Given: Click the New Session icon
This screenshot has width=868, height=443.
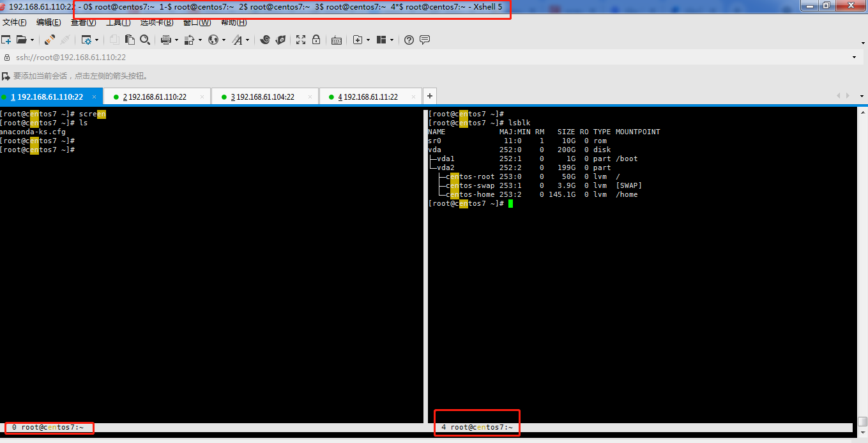Looking at the screenshot, I should click(6, 40).
